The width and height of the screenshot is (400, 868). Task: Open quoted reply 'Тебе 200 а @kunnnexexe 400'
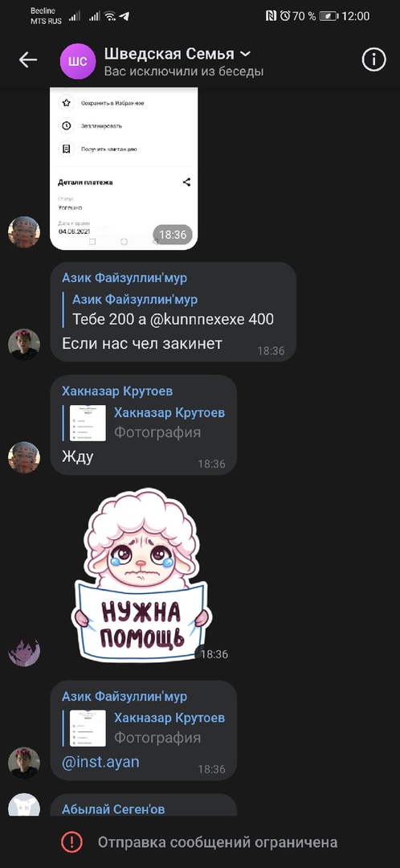(173, 310)
